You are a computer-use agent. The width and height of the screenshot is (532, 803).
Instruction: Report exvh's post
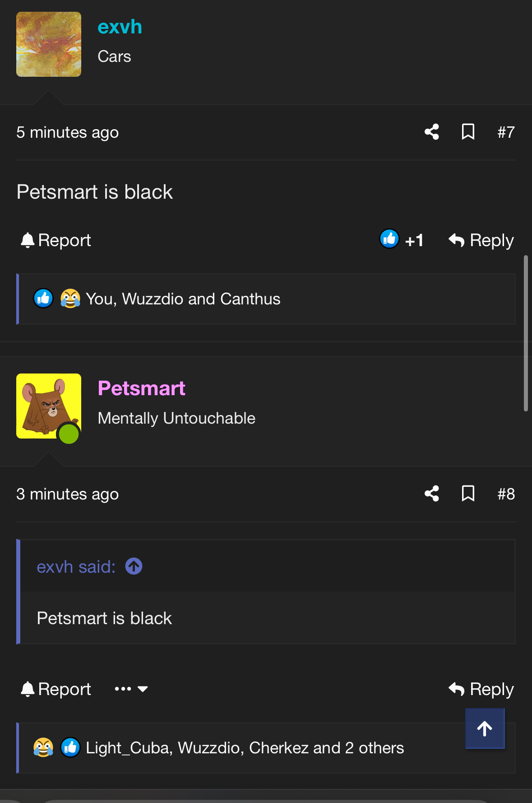click(56, 240)
